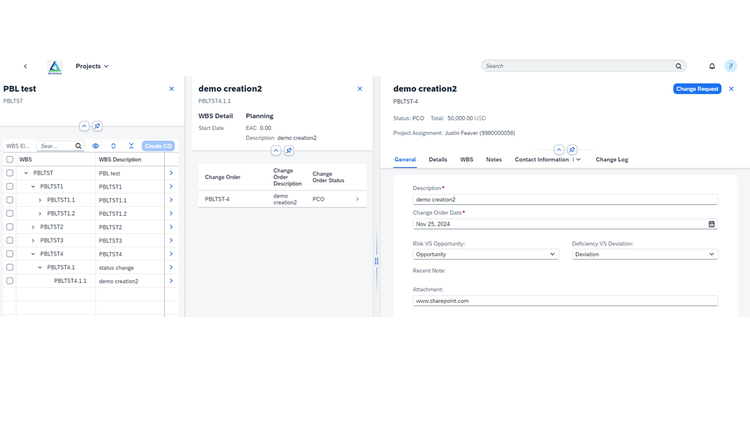Go back using the left arrow icon
This screenshot has width=750, height=422.
click(25, 66)
